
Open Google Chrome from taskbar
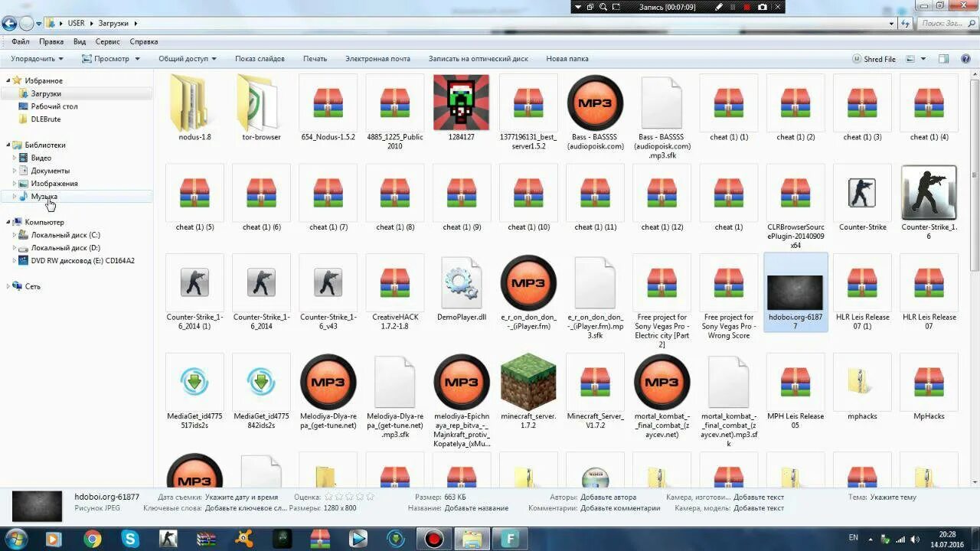93,540
